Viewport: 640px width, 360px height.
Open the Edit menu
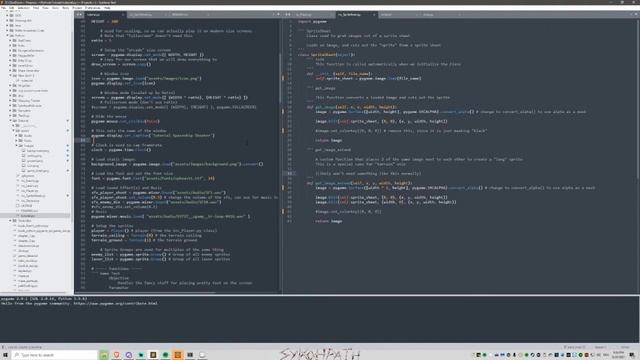(11, 8)
